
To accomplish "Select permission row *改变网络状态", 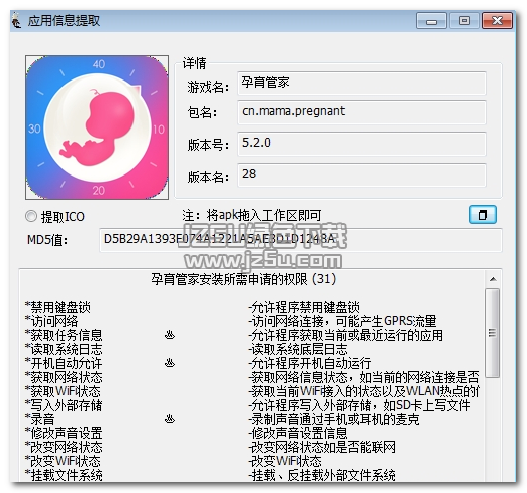I will (x=64, y=447).
